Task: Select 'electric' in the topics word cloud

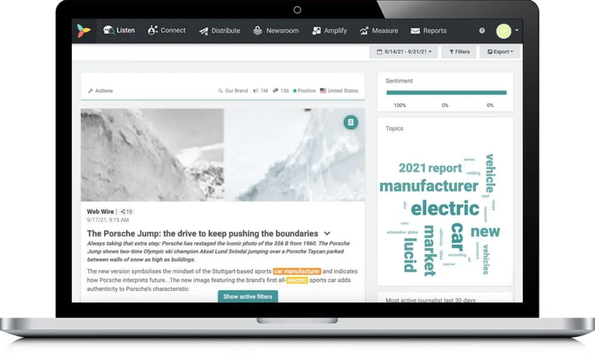Action: point(445,208)
